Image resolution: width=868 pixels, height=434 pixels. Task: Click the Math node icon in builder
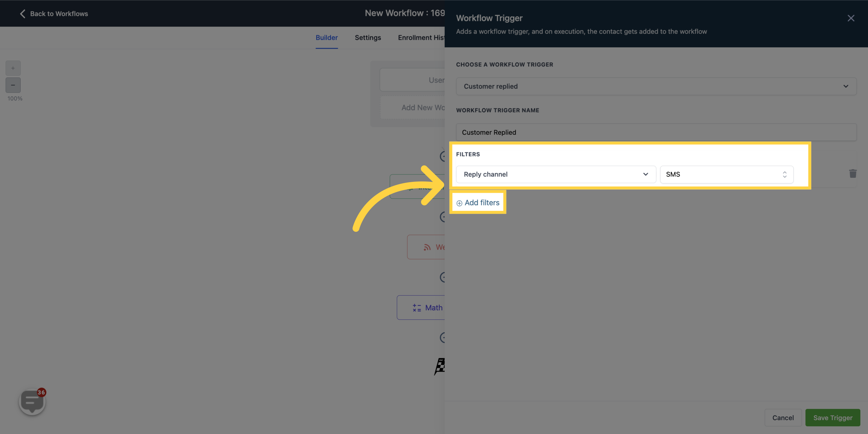coord(416,307)
